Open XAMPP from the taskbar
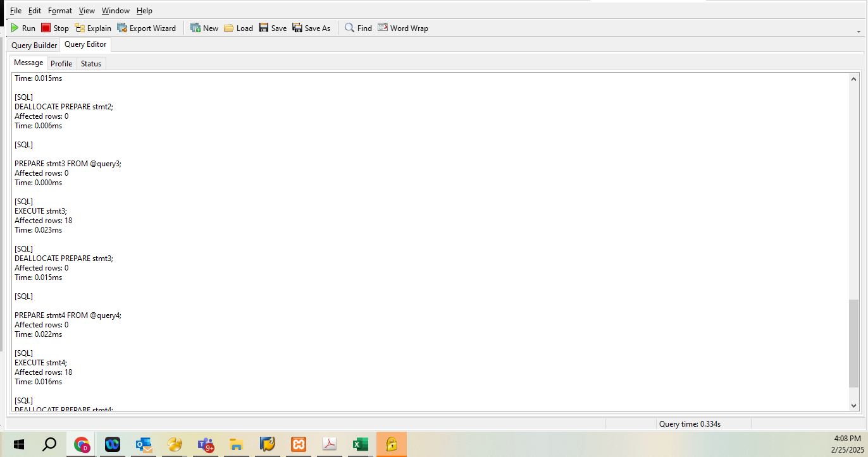The image size is (868, 457). [298, 444]
